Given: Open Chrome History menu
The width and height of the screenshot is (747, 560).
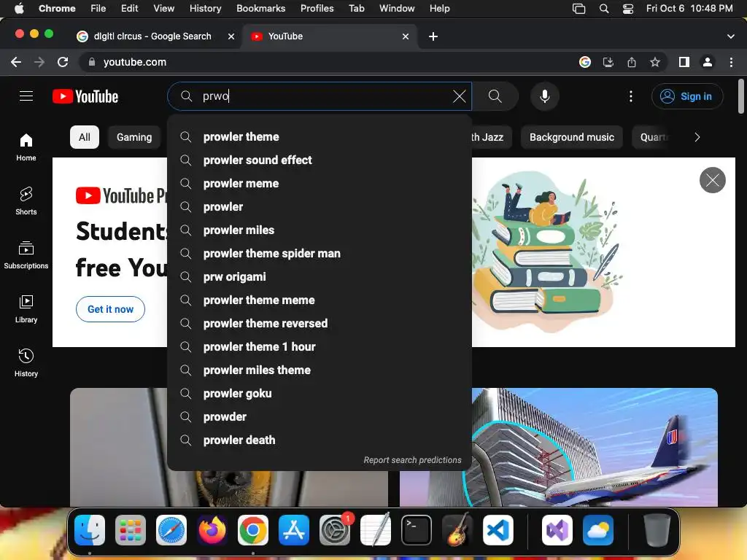Looking at the screenshot, I should [x=205, y=9].
